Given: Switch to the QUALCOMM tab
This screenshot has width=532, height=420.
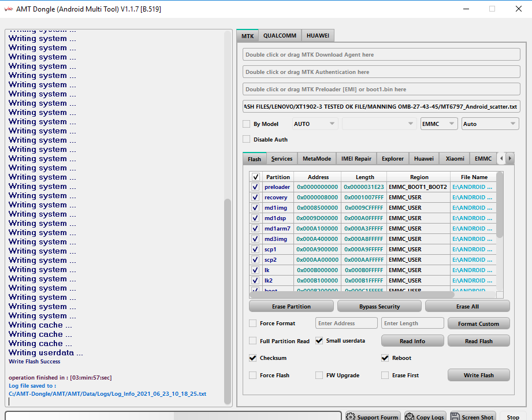Looking at the screenshot, I should (x=280, y=36).
